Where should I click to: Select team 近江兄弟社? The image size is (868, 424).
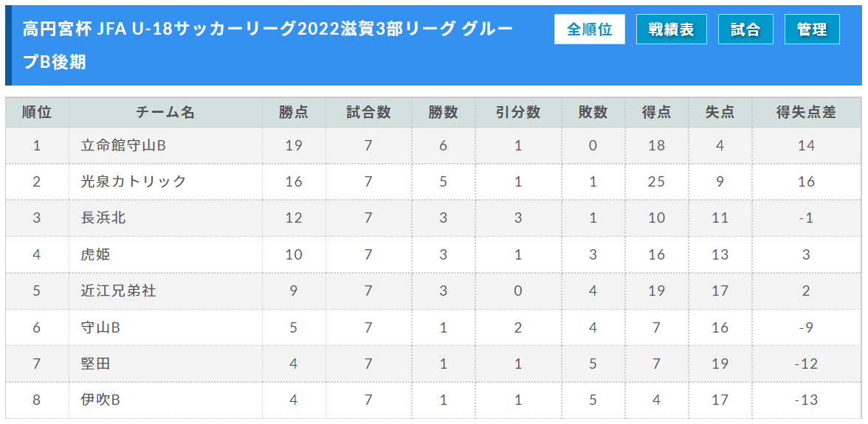point(118,291)
